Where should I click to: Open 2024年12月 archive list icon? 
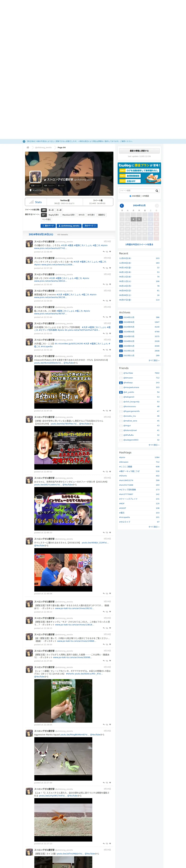tap(121, 317)
